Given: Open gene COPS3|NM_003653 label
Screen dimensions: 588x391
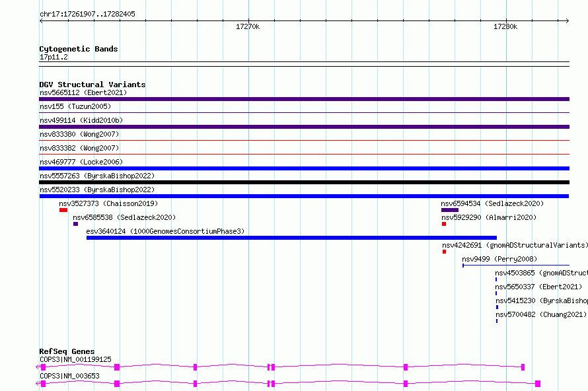Looking at the screenshot, I should (x=69, y=376).
